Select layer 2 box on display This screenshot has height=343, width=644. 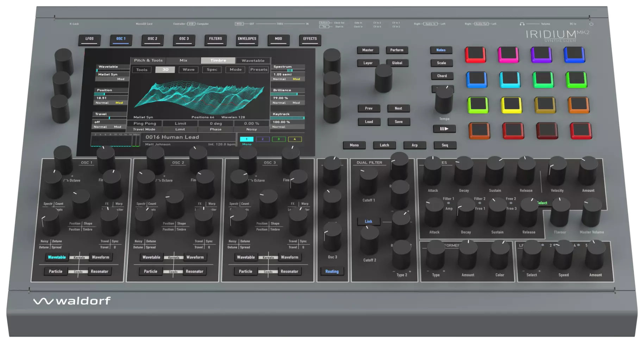263,139
